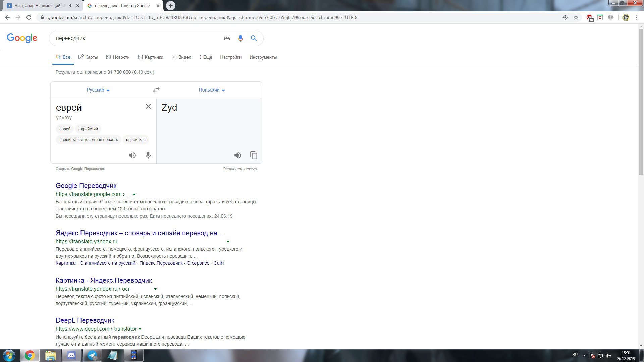Open the on-screen keyboard in search box
Viewport: 644px width, 362px height.
[227, 38]
